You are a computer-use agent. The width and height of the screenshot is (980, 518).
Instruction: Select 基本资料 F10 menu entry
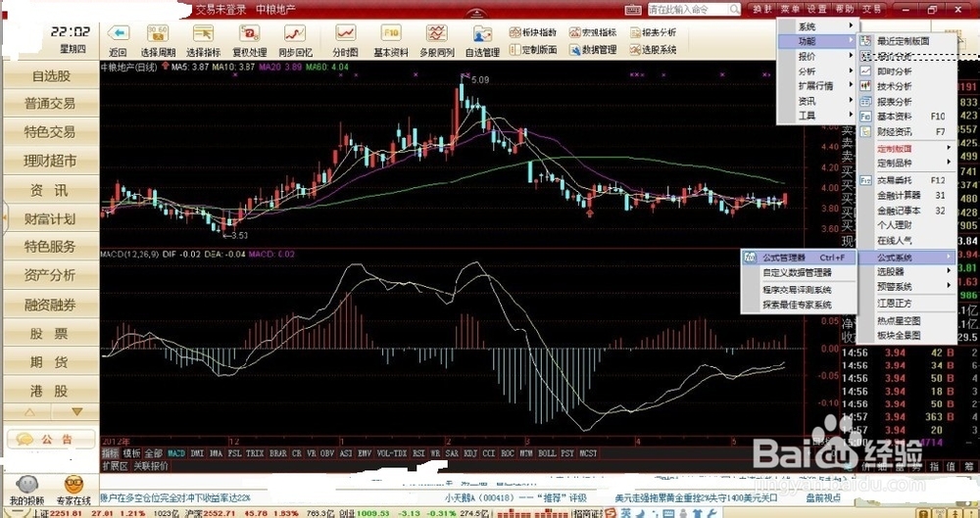tap(906, 117)
